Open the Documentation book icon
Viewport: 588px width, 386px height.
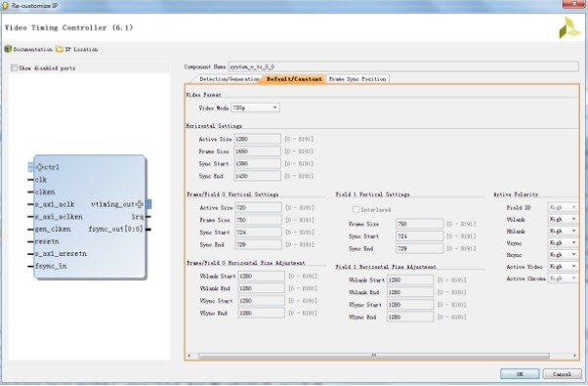[x=8, y=49]
